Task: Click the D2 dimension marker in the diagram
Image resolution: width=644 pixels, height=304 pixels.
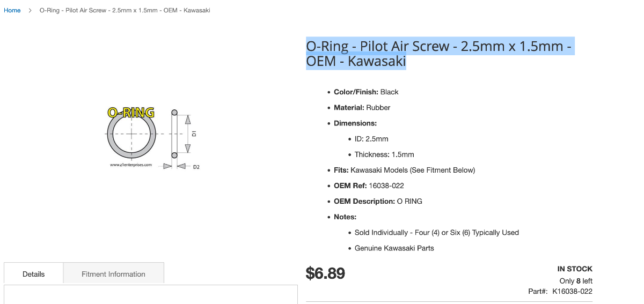Action: (196, 167)
